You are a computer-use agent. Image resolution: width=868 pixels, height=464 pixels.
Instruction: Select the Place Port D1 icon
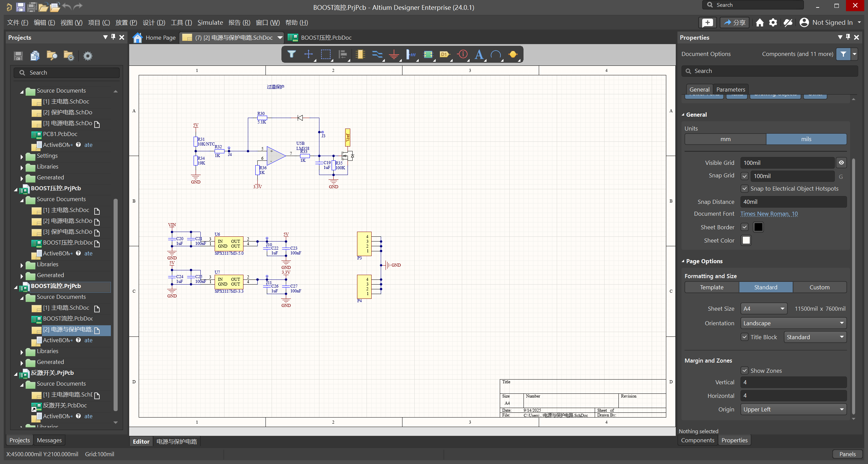[445, 54]
